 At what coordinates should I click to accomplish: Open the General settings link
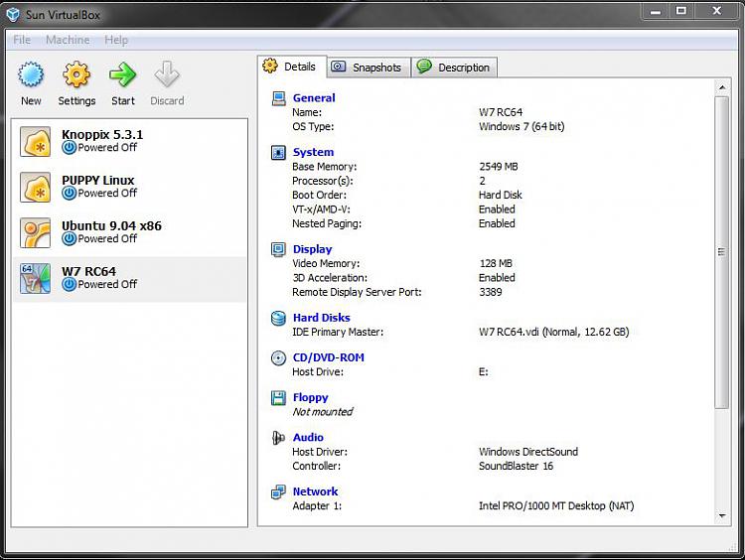point(314,98)
